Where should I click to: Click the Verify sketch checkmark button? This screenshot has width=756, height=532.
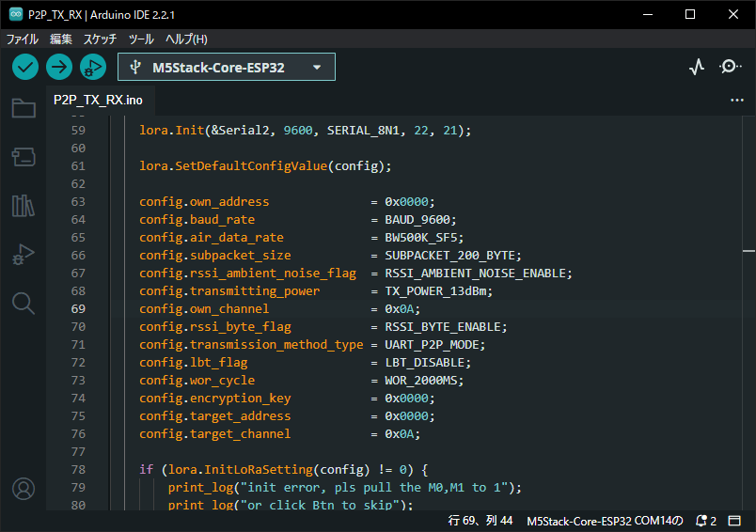(25, 67)
